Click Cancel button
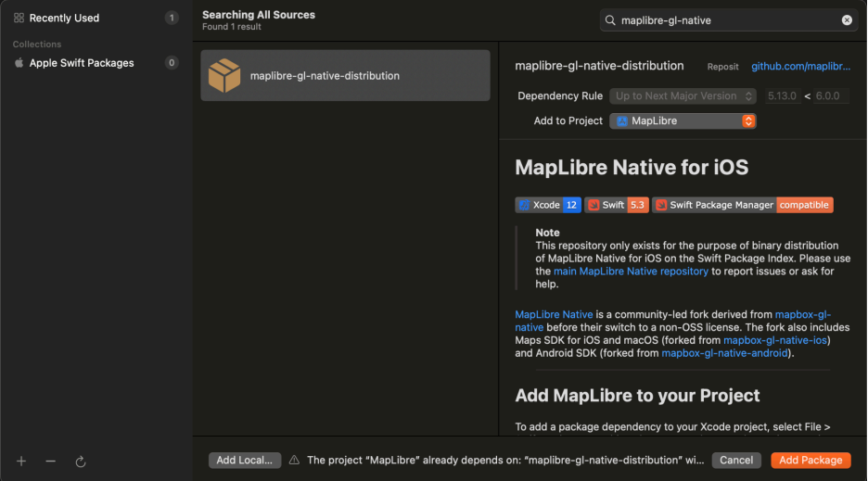 coord(736,460)
